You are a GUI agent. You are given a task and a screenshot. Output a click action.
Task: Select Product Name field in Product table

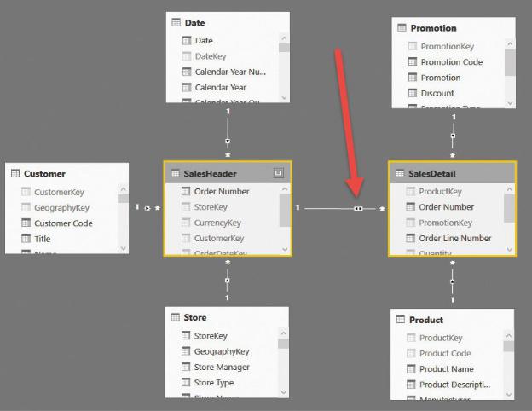coord(446,369)
